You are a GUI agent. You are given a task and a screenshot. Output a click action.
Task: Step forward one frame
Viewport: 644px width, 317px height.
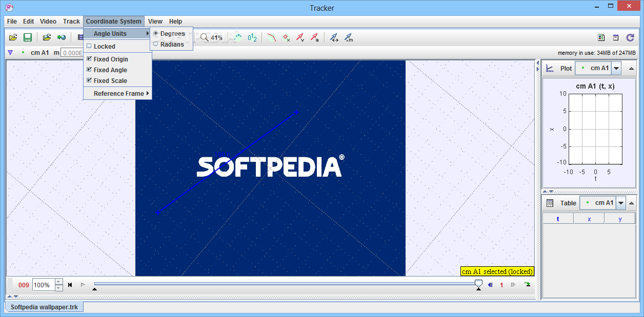(x=513, y=285)
